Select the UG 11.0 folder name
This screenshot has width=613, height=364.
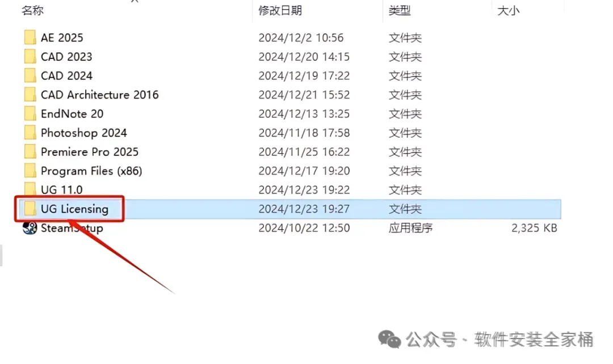pos(62,190)
